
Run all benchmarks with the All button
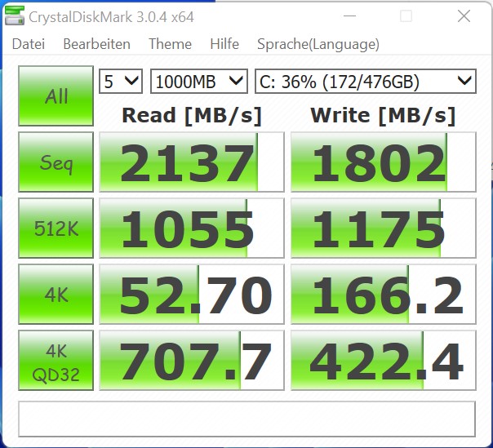56,96
